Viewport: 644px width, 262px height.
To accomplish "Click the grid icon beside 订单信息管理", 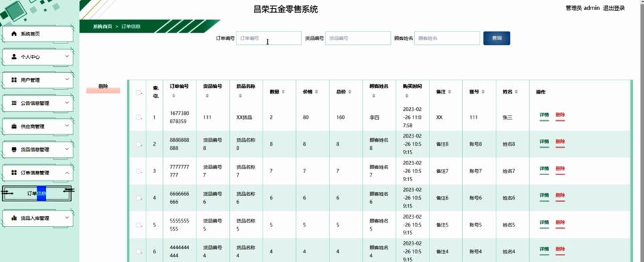I will click(15, 173).
